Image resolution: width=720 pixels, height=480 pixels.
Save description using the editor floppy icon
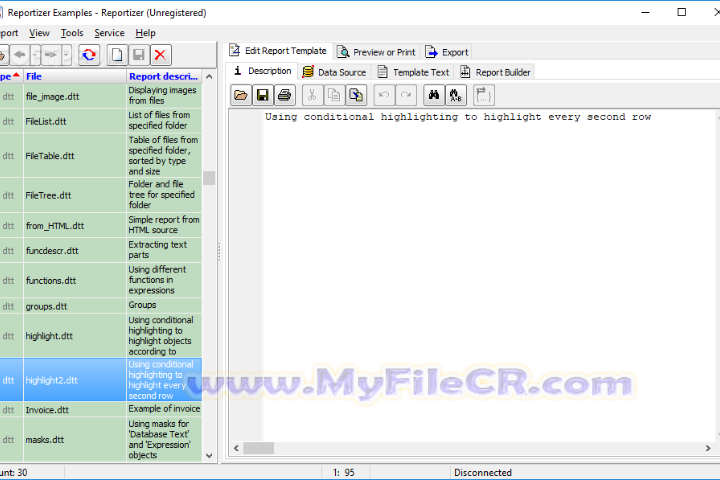(x=263, y=95)
